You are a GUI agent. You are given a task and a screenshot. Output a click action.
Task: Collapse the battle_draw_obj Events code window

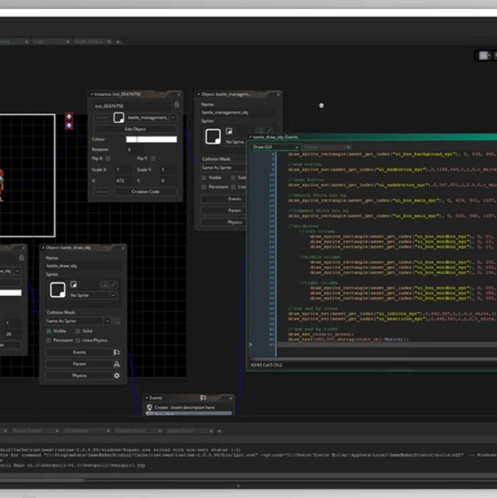click(250, 137)
